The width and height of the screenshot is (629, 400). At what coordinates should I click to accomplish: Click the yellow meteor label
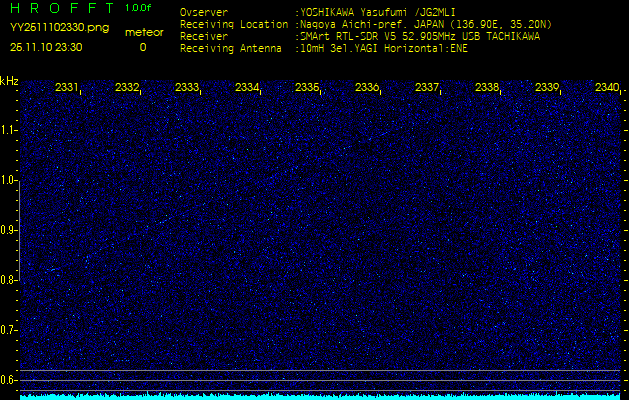tap(143, 32)
